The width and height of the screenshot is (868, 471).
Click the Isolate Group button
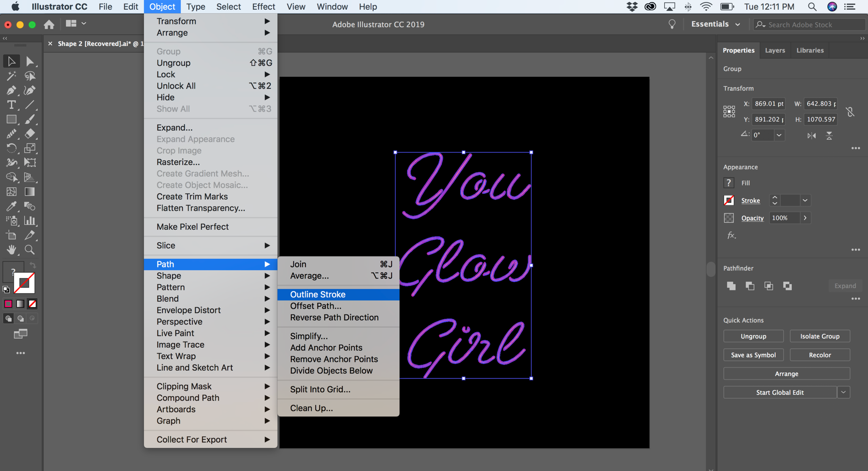click(x=820, y=336)
